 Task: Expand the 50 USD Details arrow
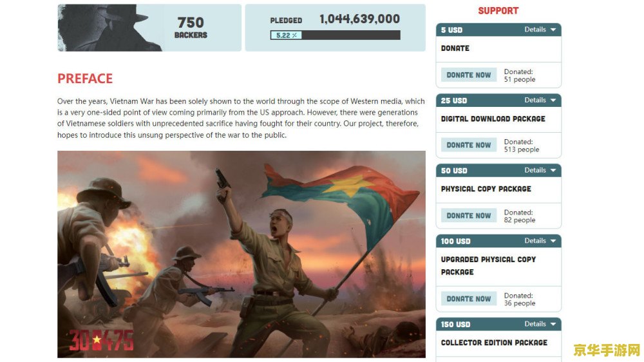[x=553, y=170]
